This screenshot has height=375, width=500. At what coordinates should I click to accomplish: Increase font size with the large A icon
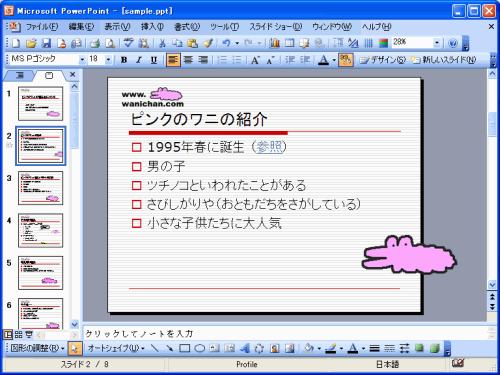point(255,60)
